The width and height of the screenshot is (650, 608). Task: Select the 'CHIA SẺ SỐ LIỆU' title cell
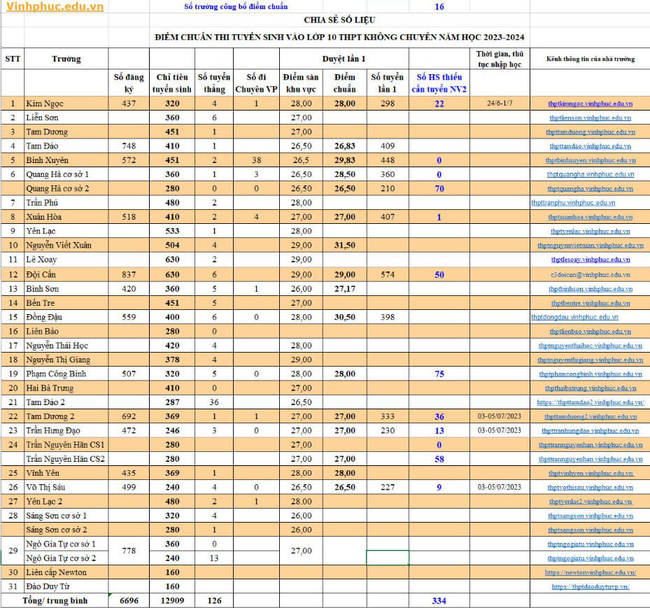point(340,20)
